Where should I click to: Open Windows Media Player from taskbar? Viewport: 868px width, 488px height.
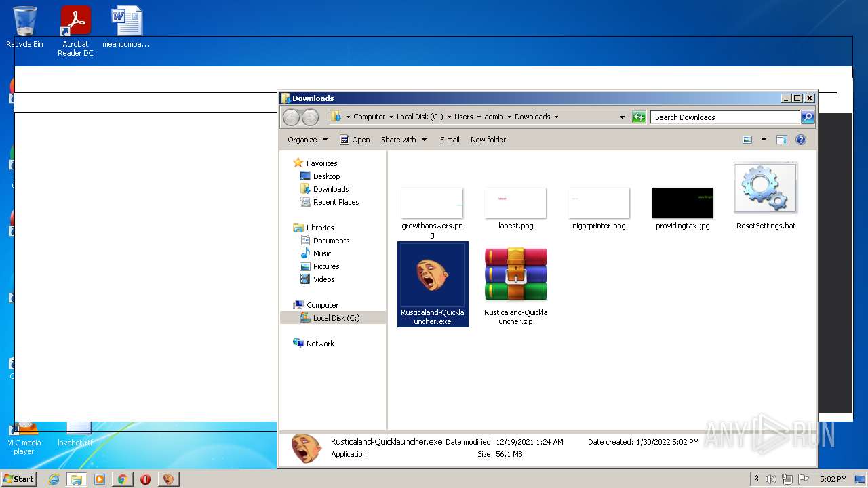click(100, 479)
